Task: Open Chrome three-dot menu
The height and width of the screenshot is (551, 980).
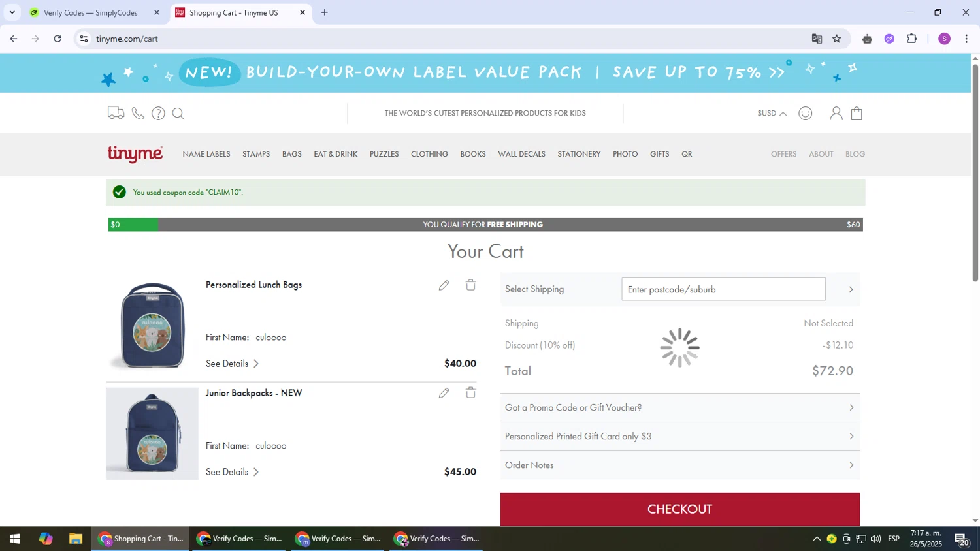Action: tap(966, 39)
